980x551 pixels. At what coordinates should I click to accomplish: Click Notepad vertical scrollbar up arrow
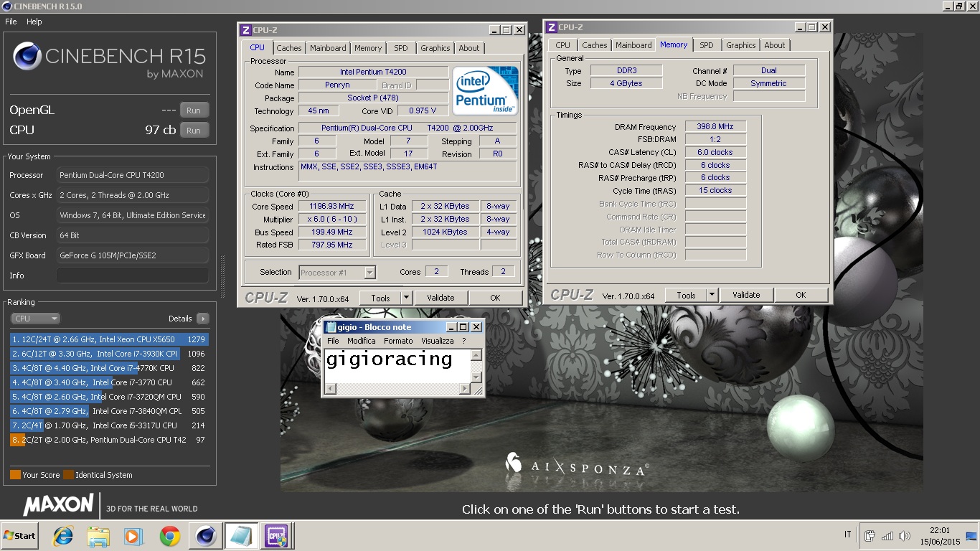(x=476, y=354)
